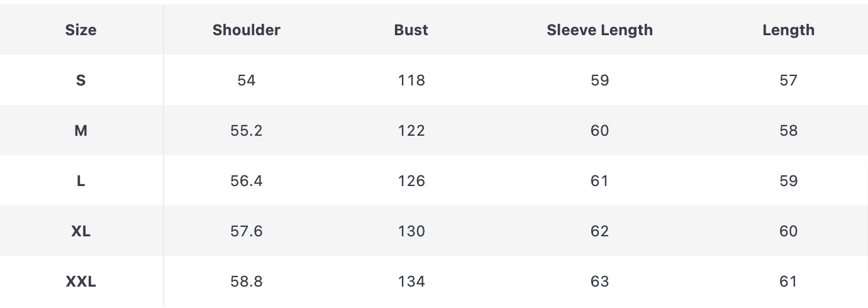The image size is (868, 308).
Task: Click the Length column header
Action: pyautogui.click(x=788, y=30)
